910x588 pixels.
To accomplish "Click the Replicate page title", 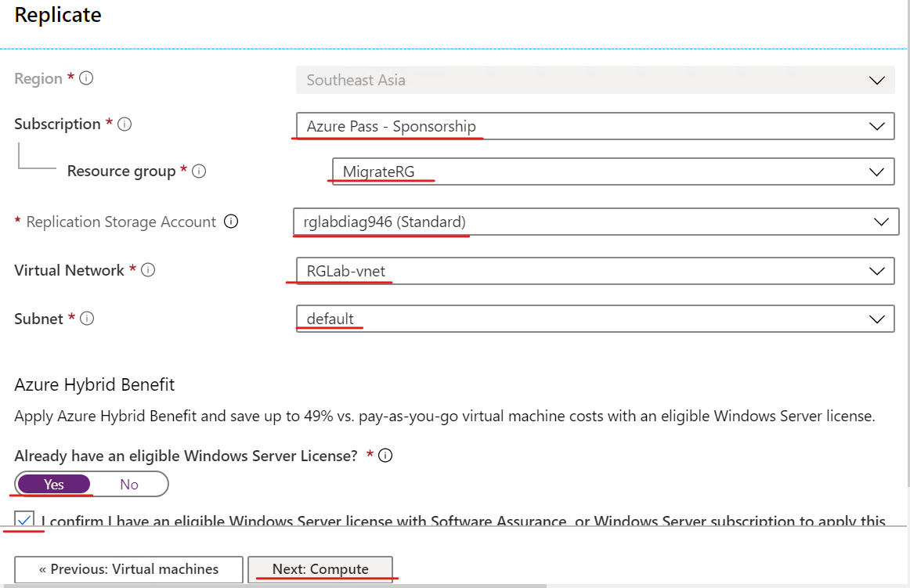I will point(58,15).
